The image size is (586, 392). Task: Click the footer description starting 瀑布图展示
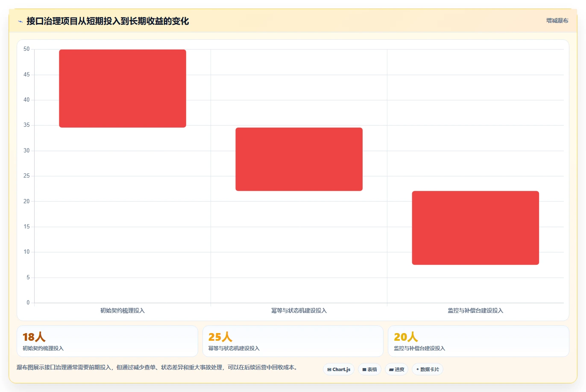tap(157, 367)
